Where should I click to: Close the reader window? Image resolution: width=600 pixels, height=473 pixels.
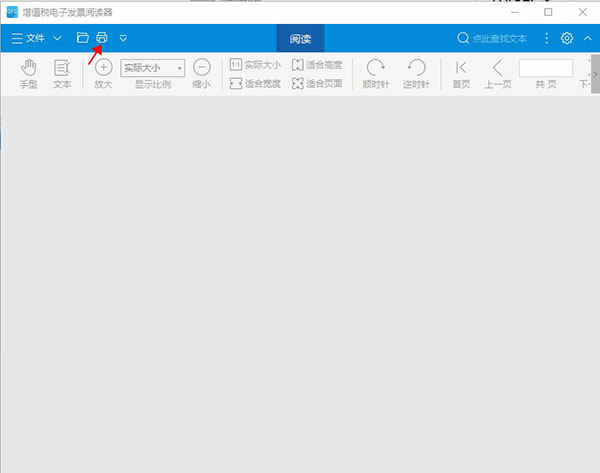pyautogui.click(x=583, y=12)
